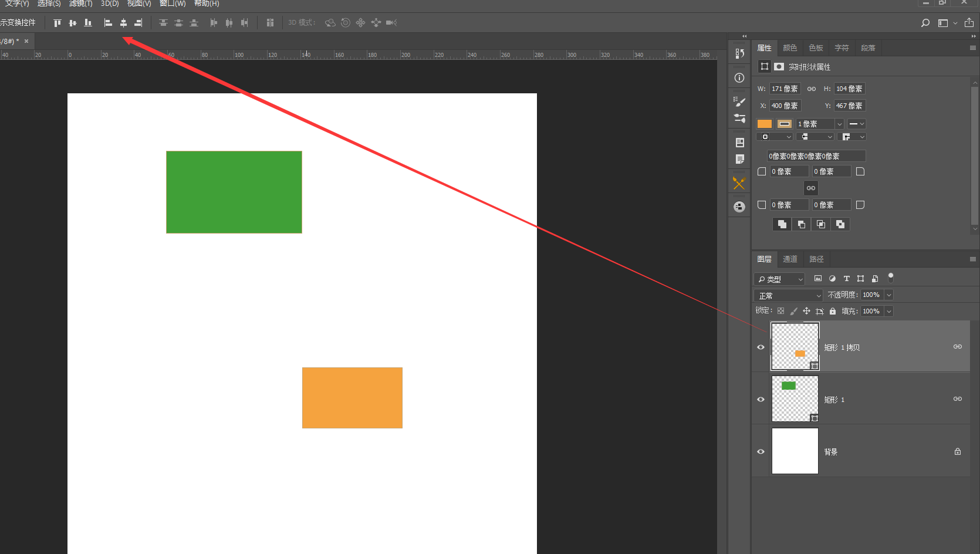Select Combine Shapes path operation

point(782,224)
